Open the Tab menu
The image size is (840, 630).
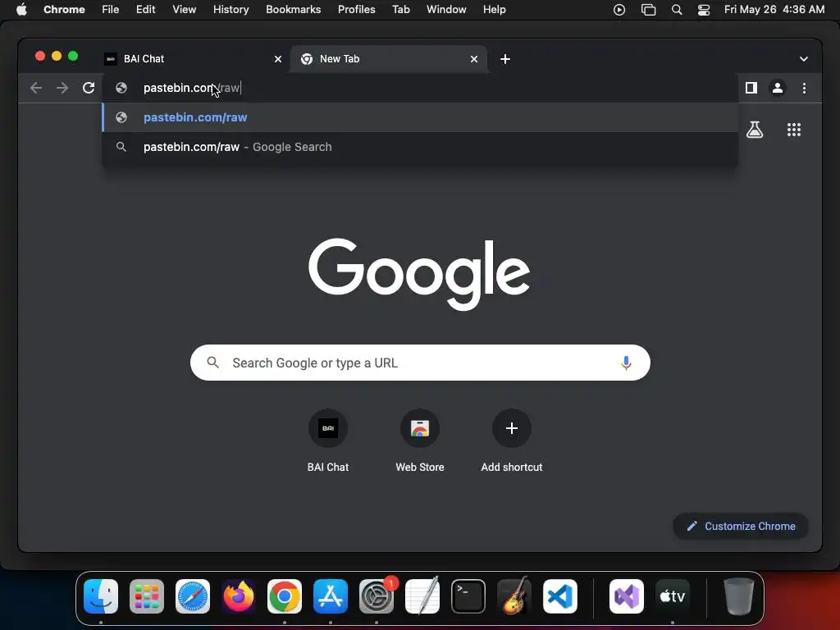(x=400, y=10)
